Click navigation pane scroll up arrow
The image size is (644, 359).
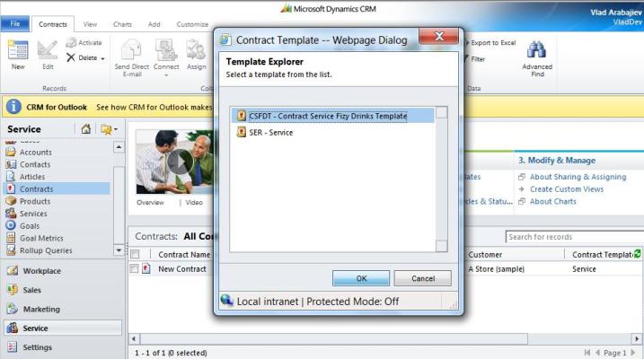click(x=119, y=147)
